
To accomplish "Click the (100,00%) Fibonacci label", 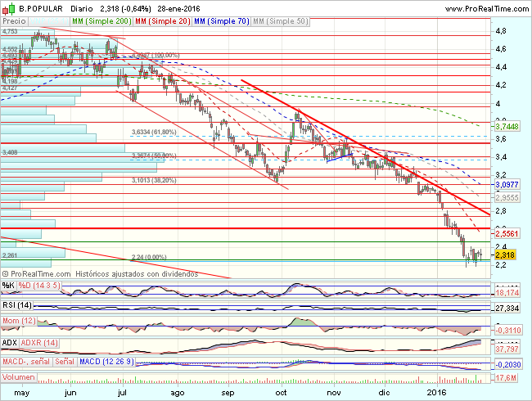I will point(166,56).
